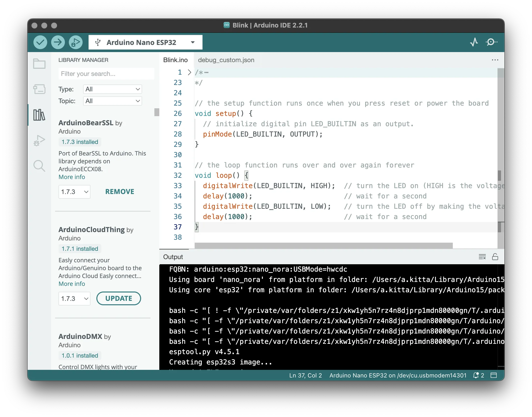Open the Serial Plotter
The height and width of the screenshot is (417, 532).
474,42
